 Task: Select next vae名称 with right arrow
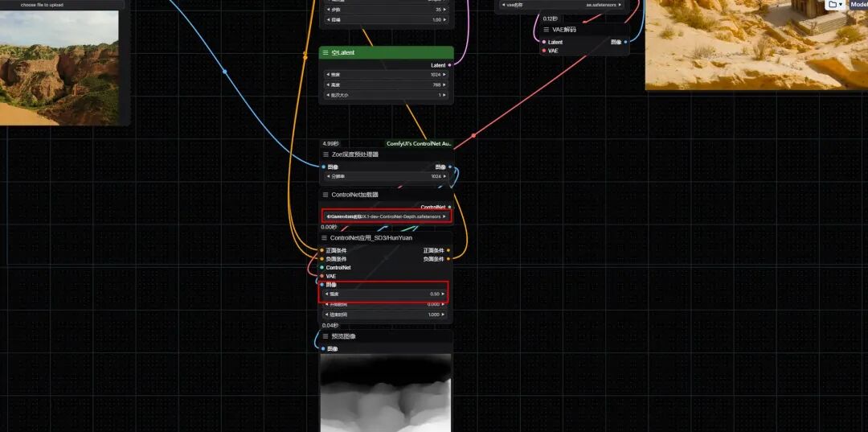click(x=620, y=5)
